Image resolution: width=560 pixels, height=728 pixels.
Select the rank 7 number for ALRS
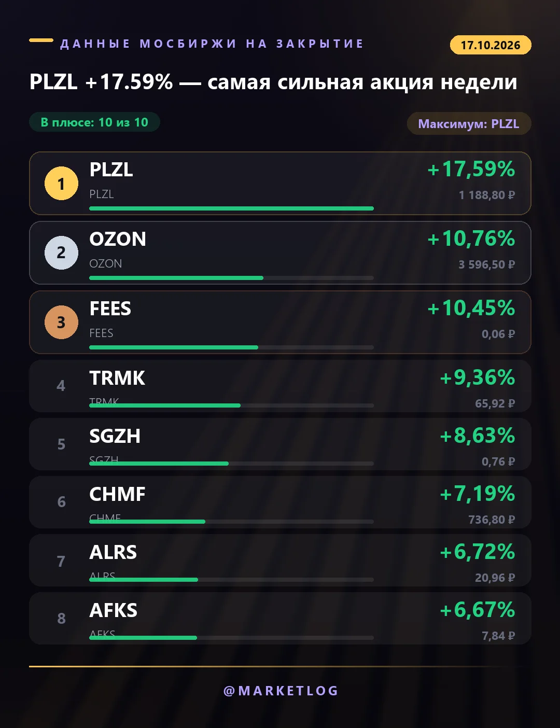[61, 561]
